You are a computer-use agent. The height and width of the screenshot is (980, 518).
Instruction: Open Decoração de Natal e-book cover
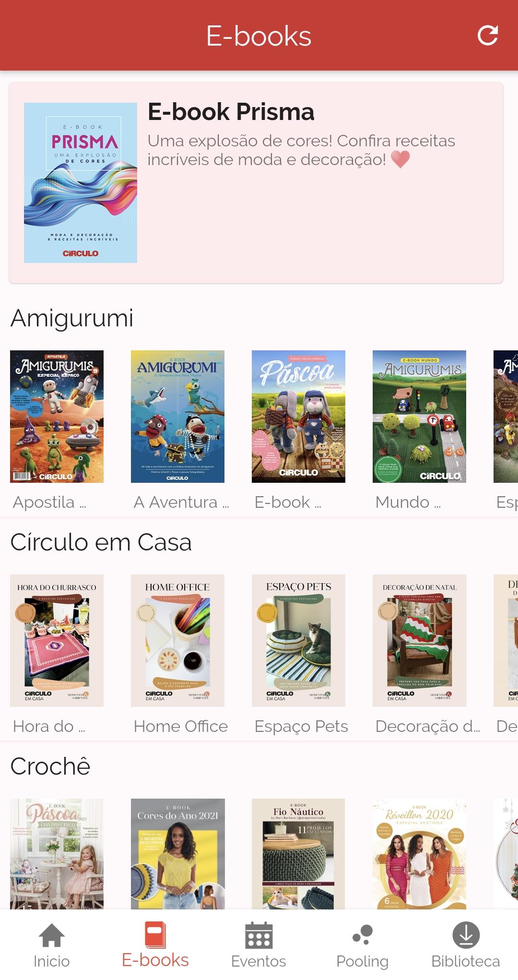(x=419, y=640)
